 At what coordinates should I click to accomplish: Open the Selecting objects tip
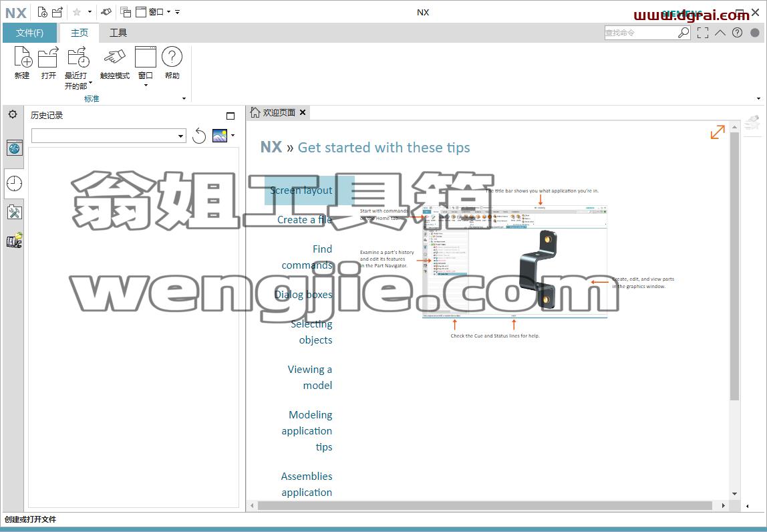[x=311, y=331]
